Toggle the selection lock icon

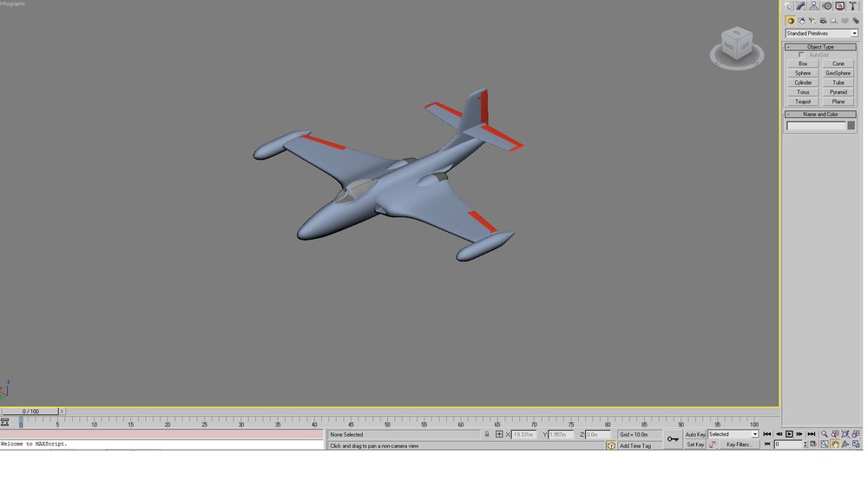(x=487, y=434)
